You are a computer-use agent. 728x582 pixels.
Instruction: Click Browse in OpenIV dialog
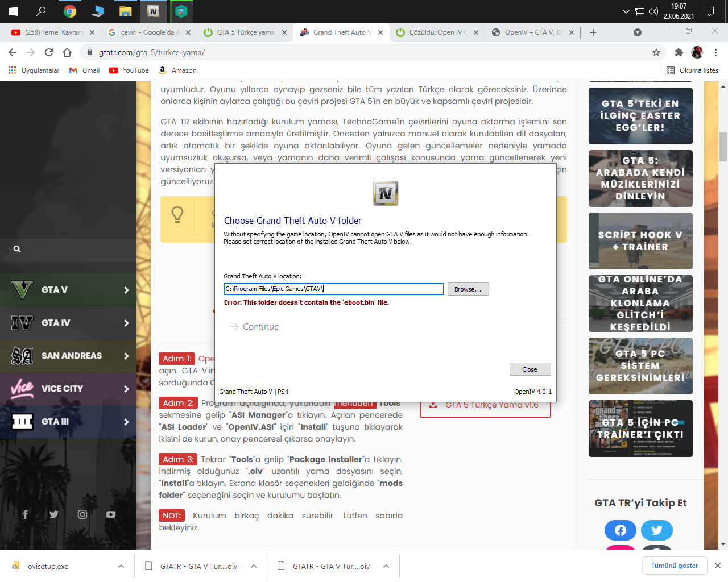468,289
